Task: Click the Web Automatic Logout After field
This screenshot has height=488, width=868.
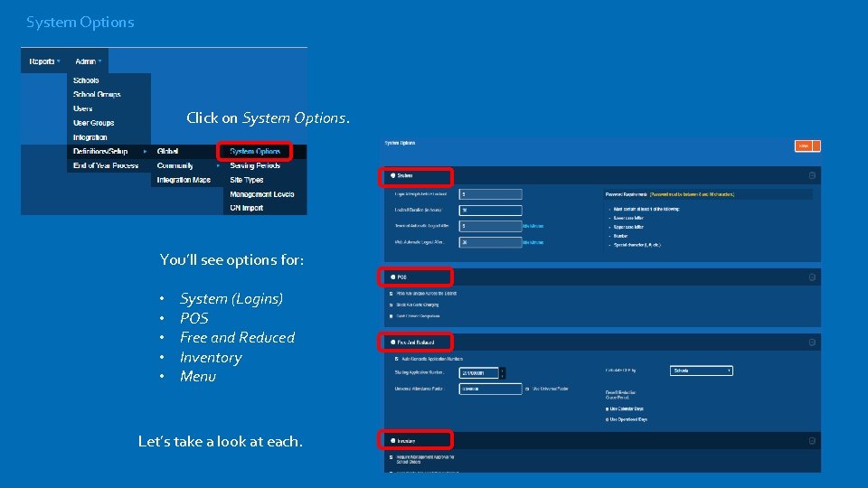Action: 490,242
